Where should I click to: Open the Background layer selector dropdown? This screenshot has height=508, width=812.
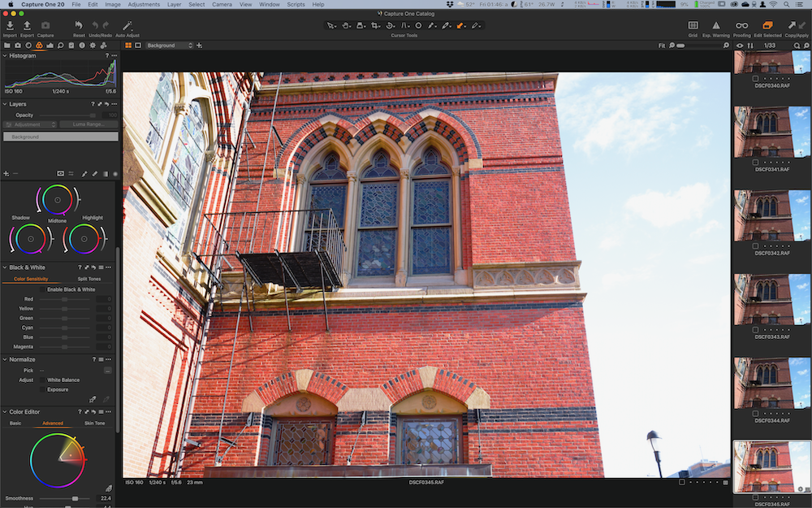(x=169, y=46)
